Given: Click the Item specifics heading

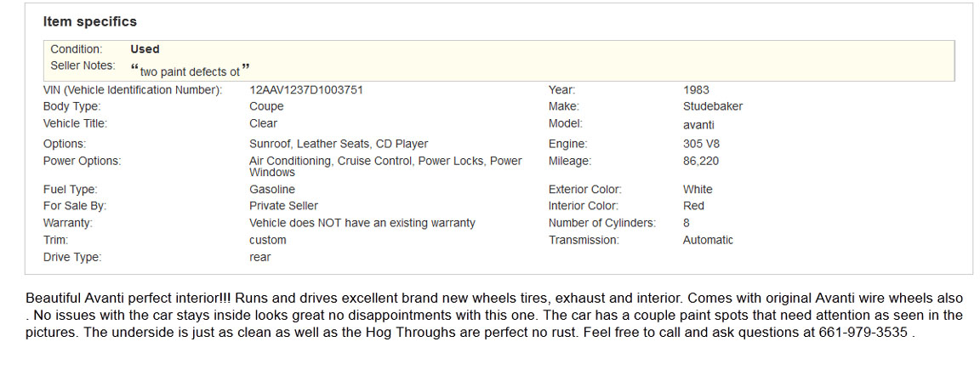Looking at the screenshot, I should point(89,21).
